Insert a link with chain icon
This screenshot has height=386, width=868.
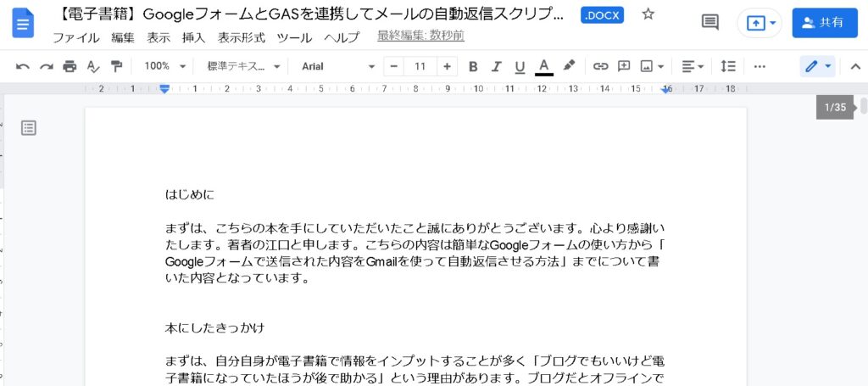click(x=600, y=66)
